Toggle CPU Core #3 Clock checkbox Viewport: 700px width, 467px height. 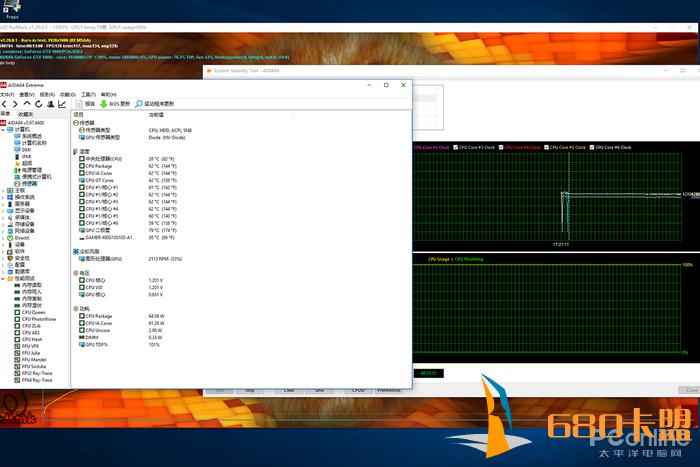455,147
